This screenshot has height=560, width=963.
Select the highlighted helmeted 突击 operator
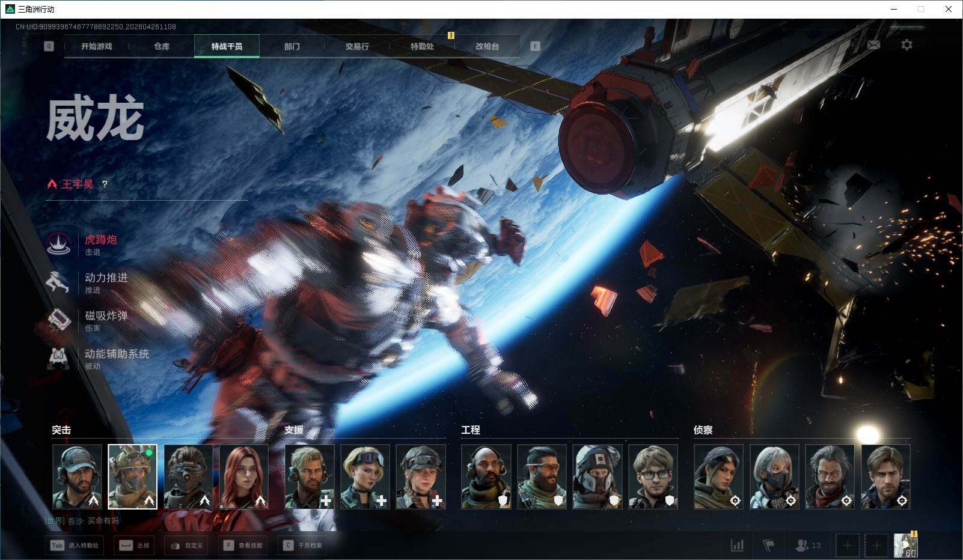pos(132,476)
